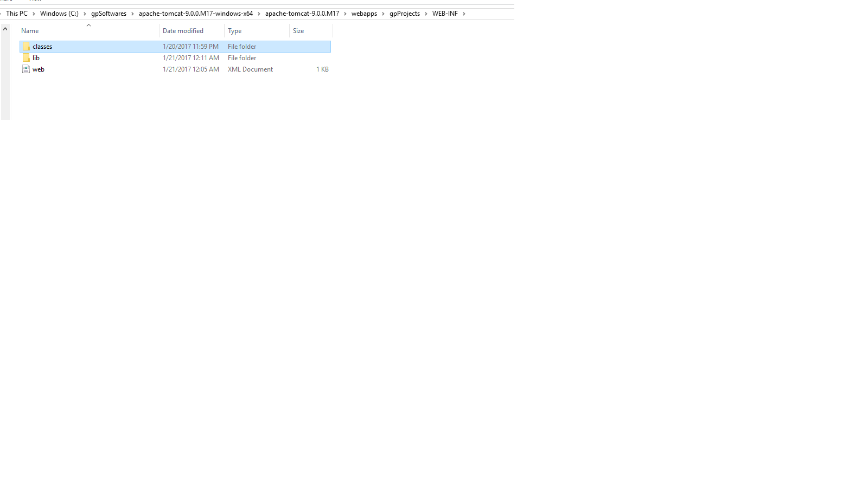Select the web XML document icon

(26, 69)
